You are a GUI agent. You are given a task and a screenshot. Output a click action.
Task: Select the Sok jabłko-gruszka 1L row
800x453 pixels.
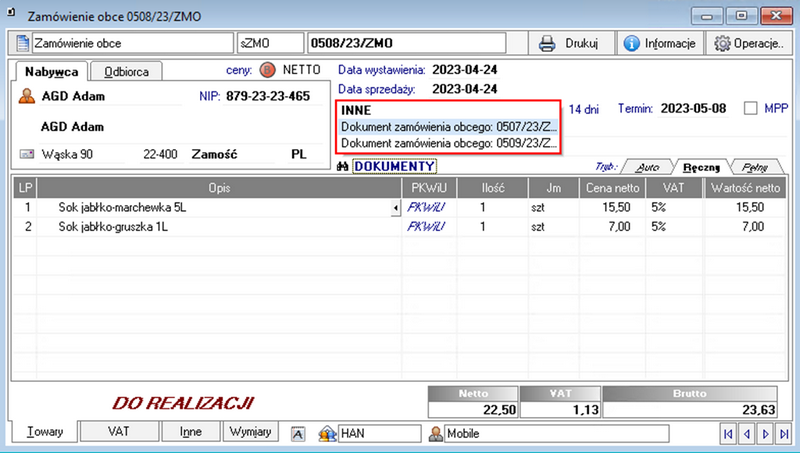(x=399, y=226)
